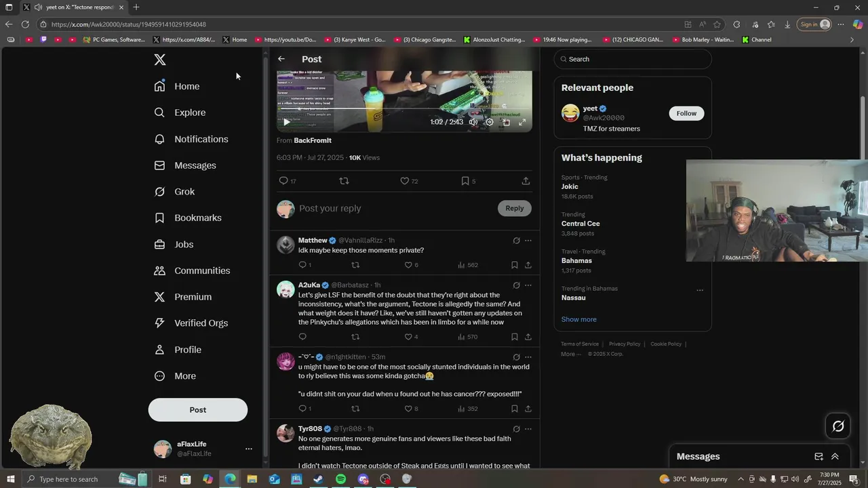This screenshot has width=868, height=488.
Task: Repost A2uKa's reply
Action: tap(355, 337)
